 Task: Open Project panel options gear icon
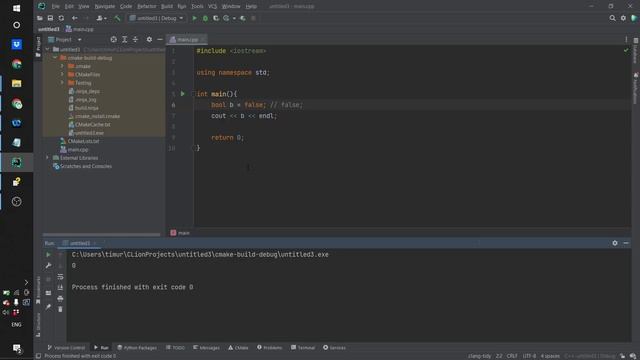point(149,39)
